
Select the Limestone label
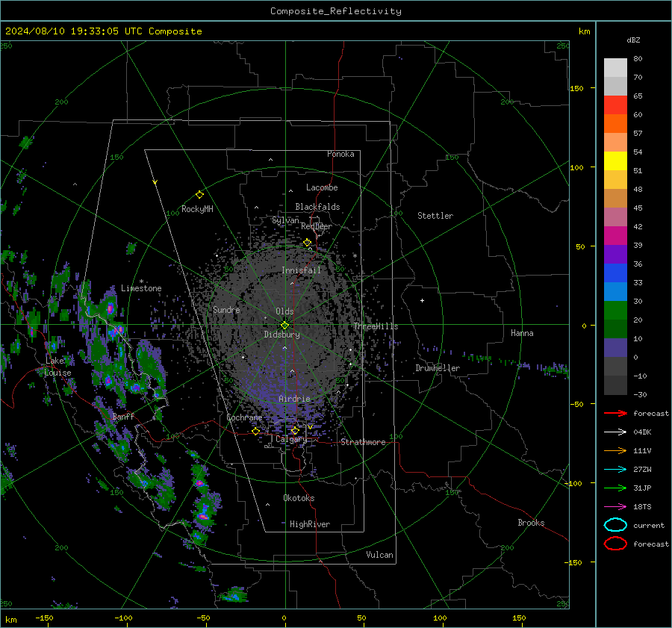pos(141,288)
